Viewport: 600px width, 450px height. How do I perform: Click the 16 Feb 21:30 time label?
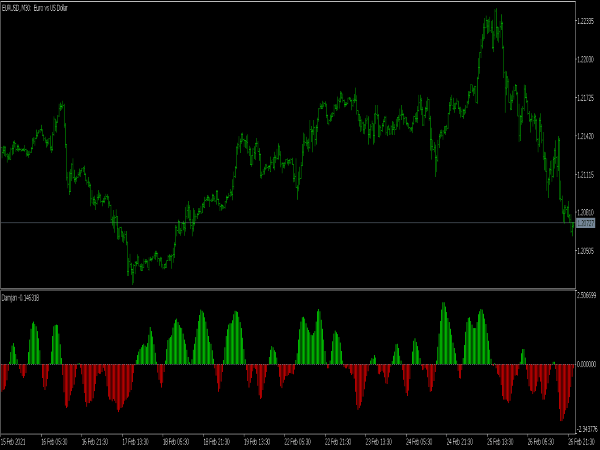[95, 442]
